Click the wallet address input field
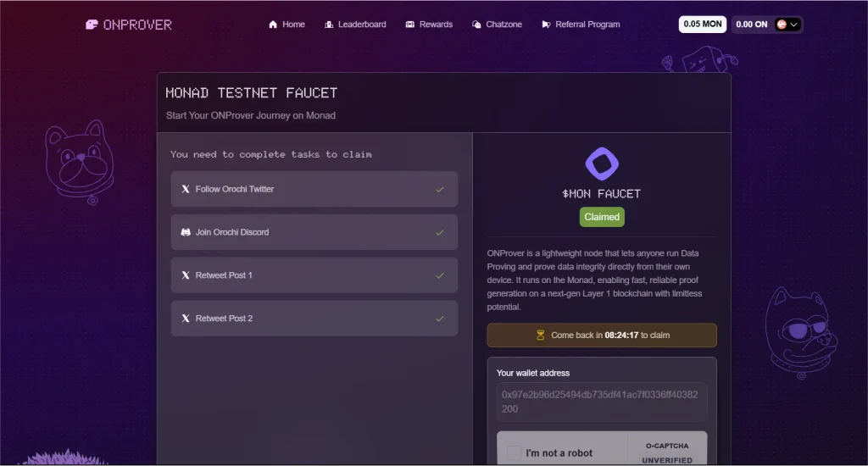 (x=602, y=402)
